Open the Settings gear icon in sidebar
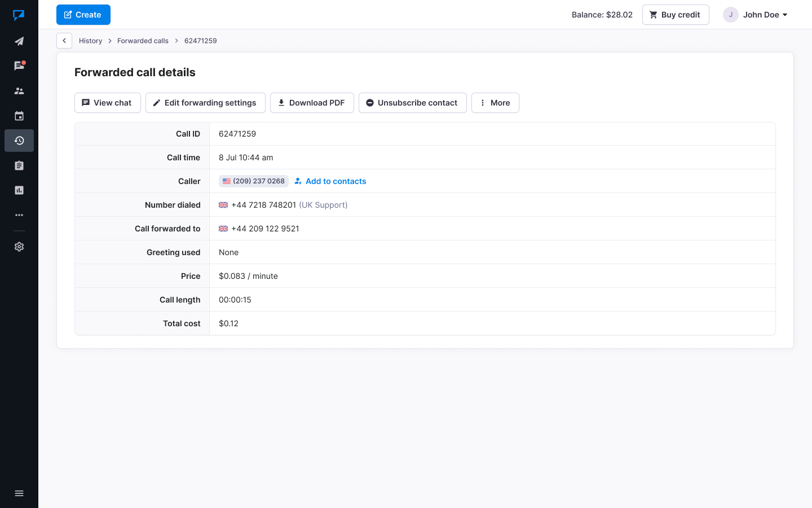This screenshot has height=508, width=812. pyautogui.click(x=19, y=247)
